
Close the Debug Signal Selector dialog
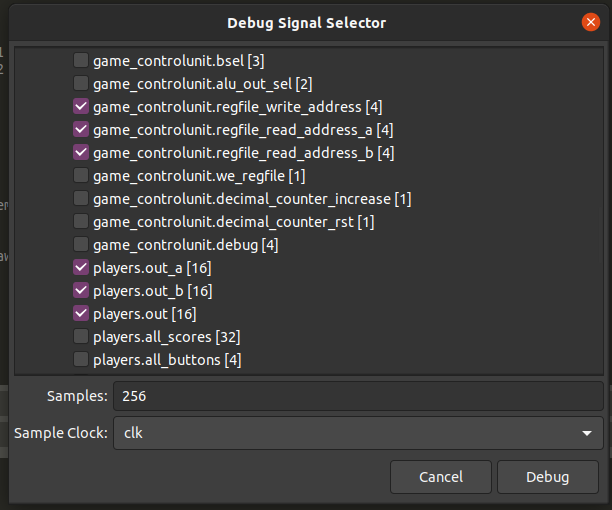pos(591,22)
